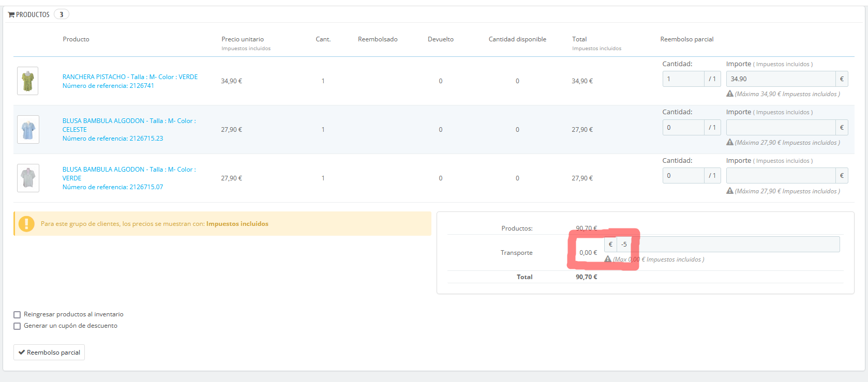Screen dimensions: 868x382
Task: Click CELESTE blouse empty Importe field
Action: (x=780, y=128)
